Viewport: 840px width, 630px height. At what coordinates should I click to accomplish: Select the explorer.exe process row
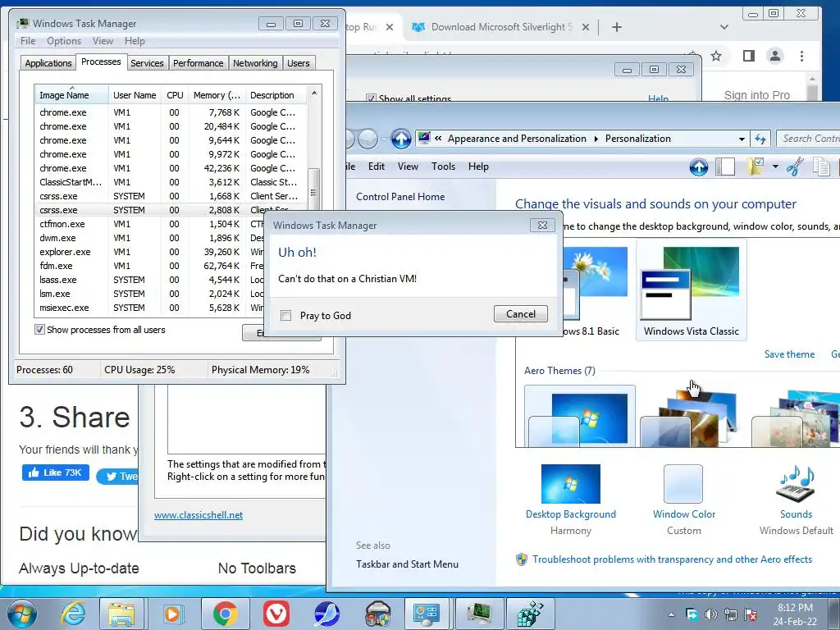pos(171,252)
